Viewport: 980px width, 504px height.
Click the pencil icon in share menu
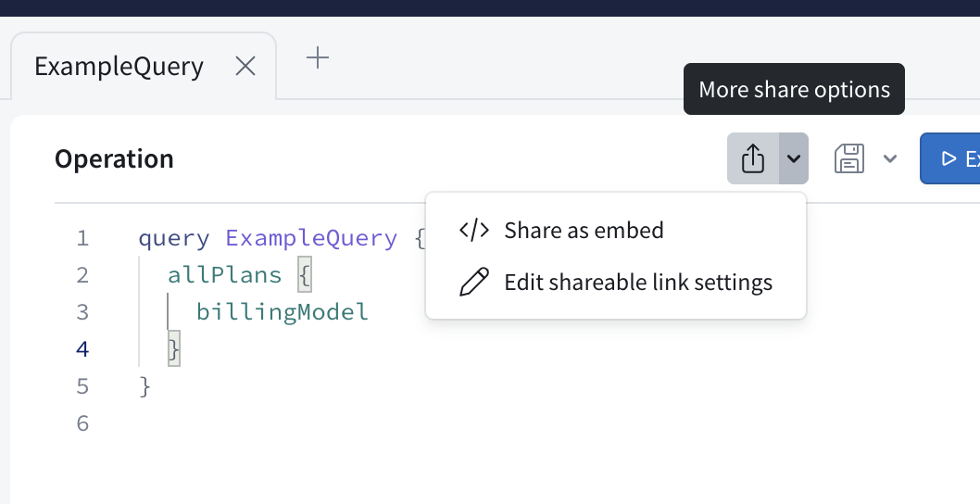point(474,282)
